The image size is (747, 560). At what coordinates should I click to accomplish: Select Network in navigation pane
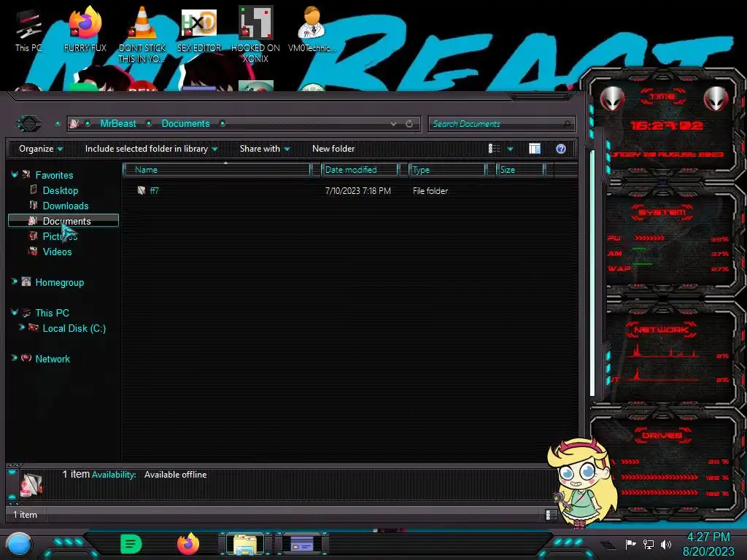53,359
